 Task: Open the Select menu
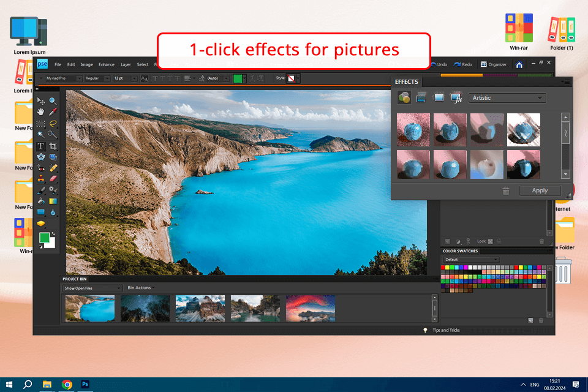pyautogui.click(x=143, y=64)
